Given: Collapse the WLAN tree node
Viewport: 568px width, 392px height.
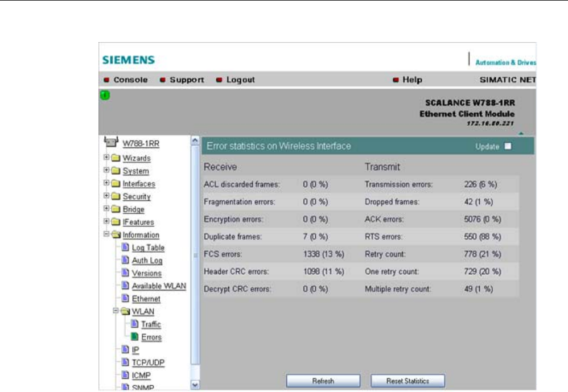Looking at the screenshot, I should point(116,311).
